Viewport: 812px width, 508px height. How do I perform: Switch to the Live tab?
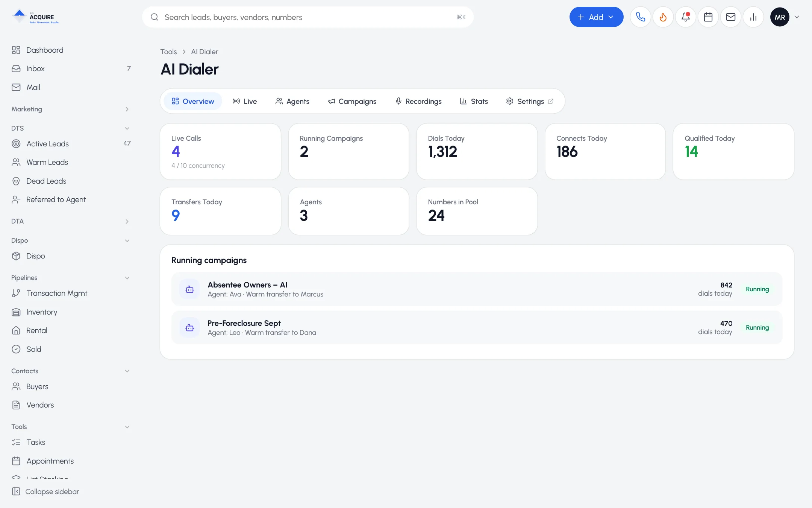point(245,101)
